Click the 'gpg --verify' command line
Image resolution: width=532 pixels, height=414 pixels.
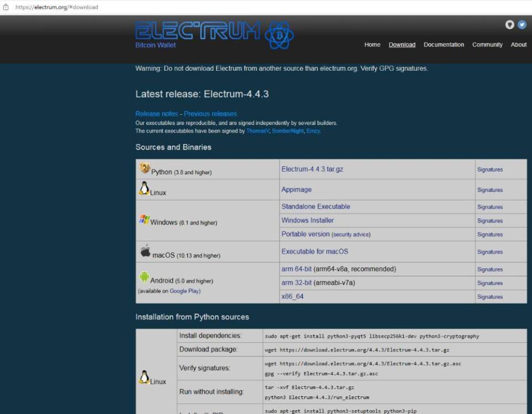click(321, 374)
